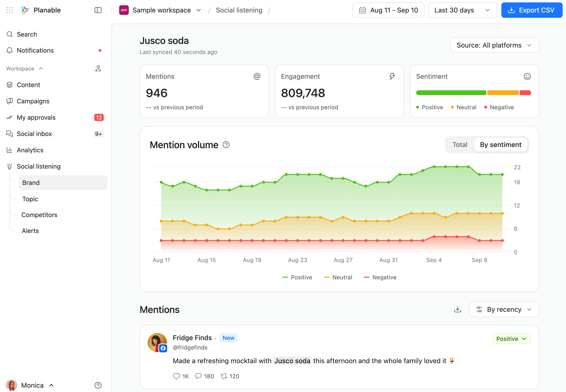Click the comment icon showing 180
This screenshot has height=392, width=566.
(198, 376)
